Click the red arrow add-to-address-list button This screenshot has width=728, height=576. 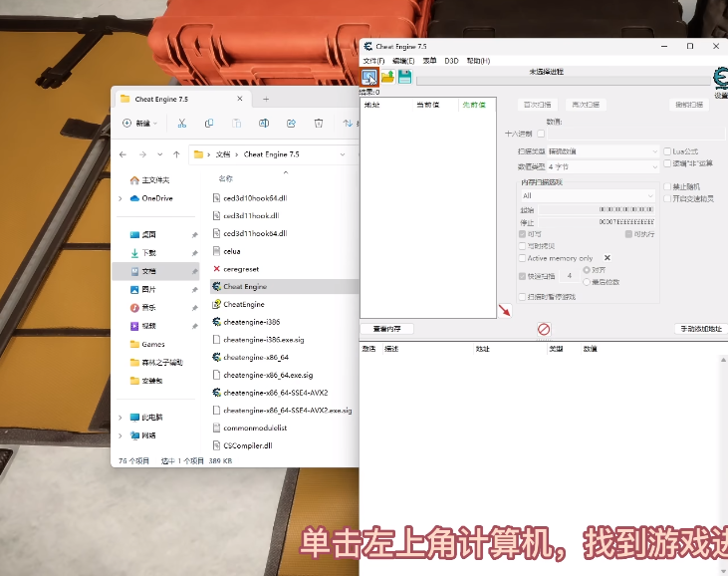pos(505,310)
